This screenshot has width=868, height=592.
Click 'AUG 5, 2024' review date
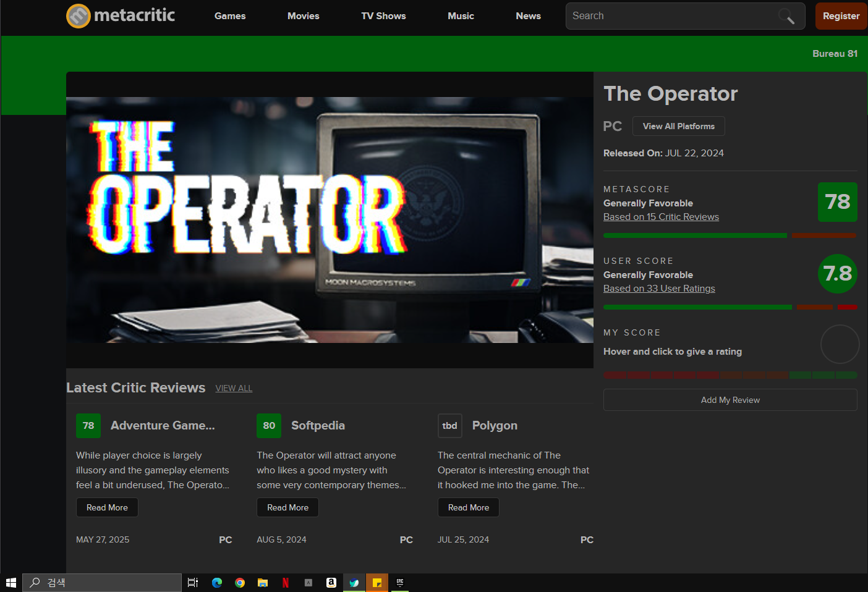[x=281, y=539]
